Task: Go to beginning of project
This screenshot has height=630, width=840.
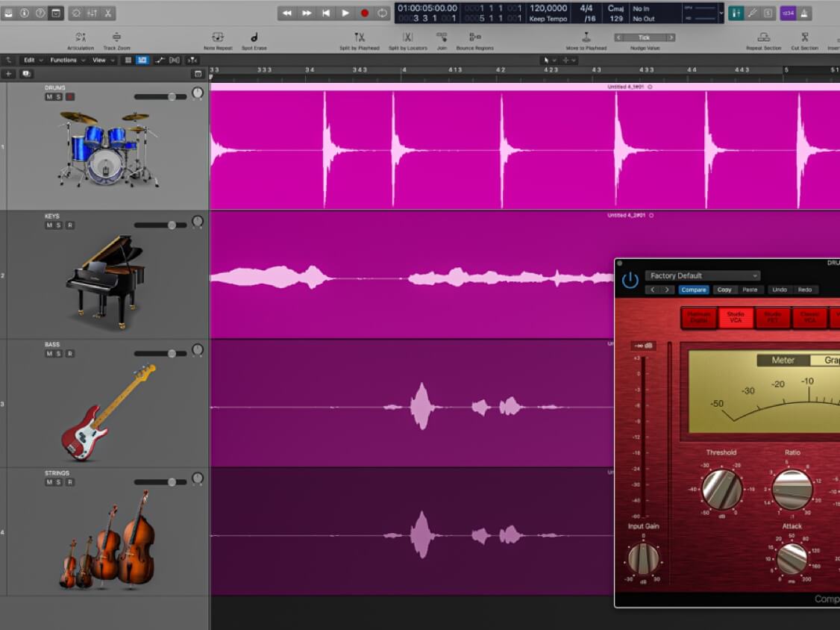Action: (326, 13)
